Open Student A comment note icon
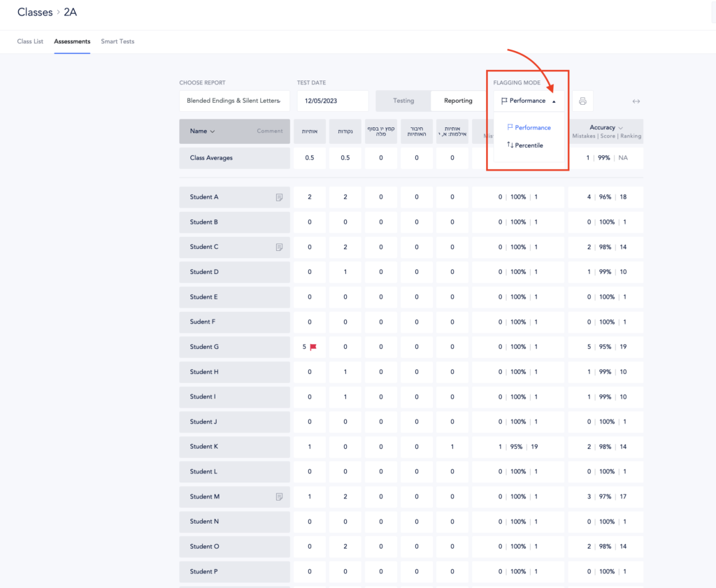 [279, 197]
